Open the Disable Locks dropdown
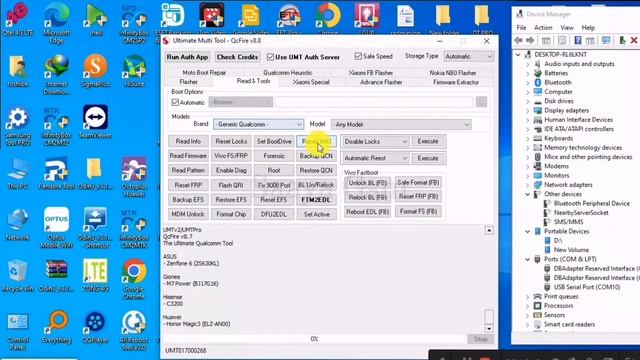This screenshot has width=640, height=360. coord(375,141)
